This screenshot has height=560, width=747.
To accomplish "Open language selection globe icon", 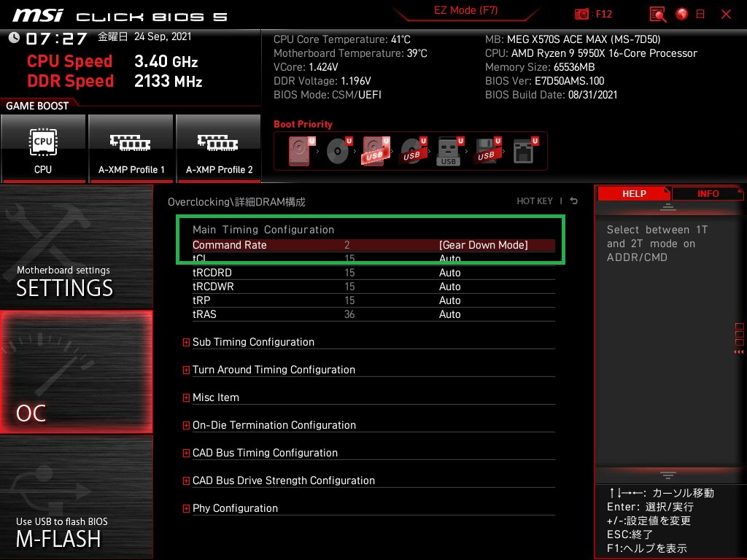I will [x=682, y=14].
